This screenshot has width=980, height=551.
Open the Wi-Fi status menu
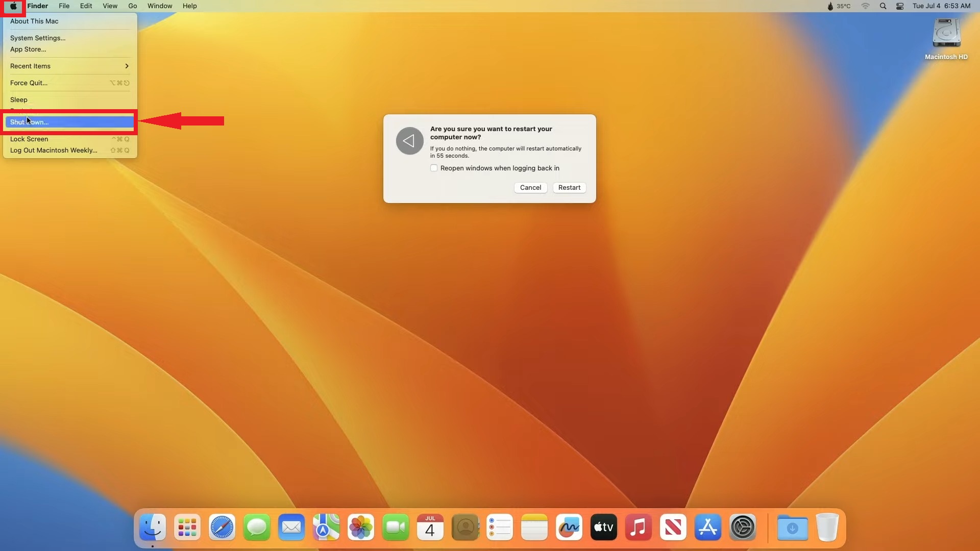pyautogui.click(x=865, y=6)
